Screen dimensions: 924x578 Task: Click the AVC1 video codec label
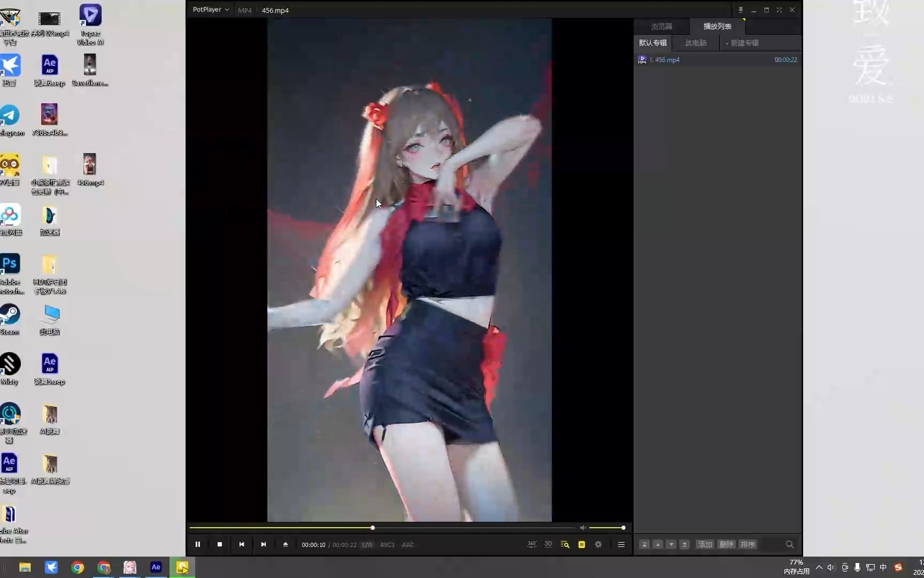(387, 545)
